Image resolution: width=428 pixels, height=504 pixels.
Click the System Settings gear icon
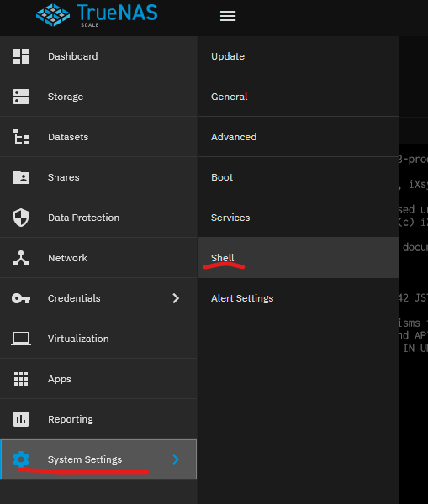(21, 459)
